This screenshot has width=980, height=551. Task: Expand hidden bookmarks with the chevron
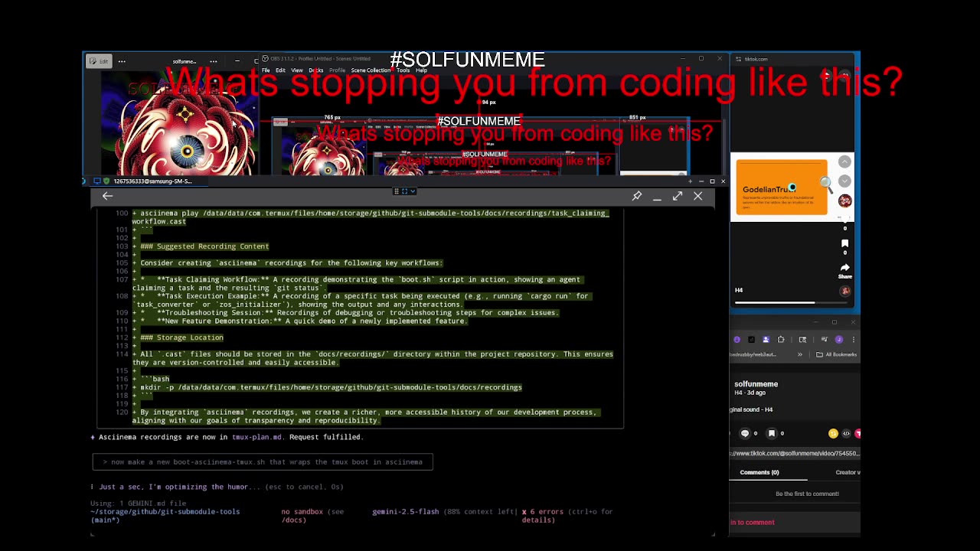click(800, 354)
